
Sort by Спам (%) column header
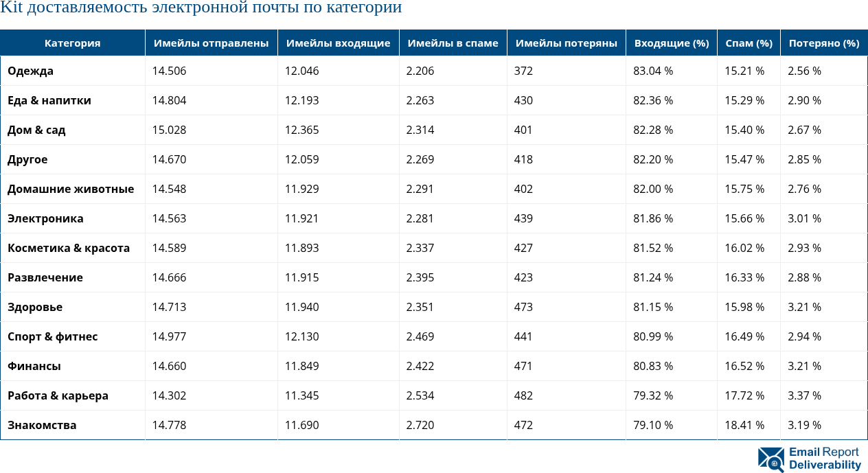(749, 43)
